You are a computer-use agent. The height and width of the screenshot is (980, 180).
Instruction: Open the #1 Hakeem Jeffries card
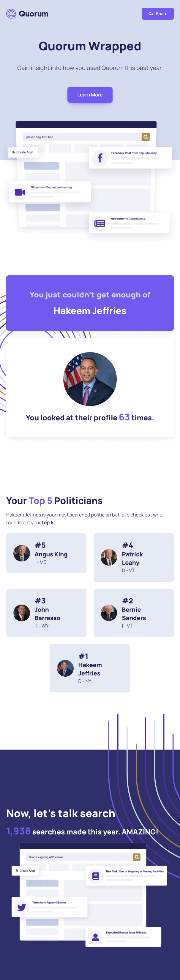[90, 668]
